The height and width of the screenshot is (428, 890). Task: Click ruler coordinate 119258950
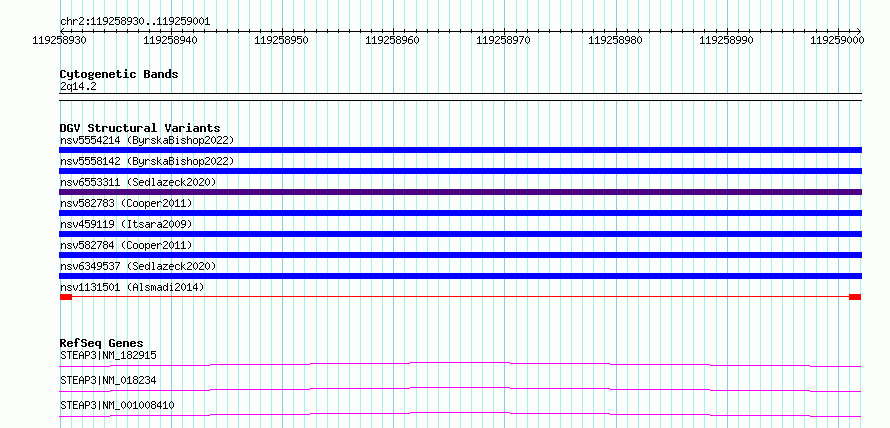click(282, 40)
